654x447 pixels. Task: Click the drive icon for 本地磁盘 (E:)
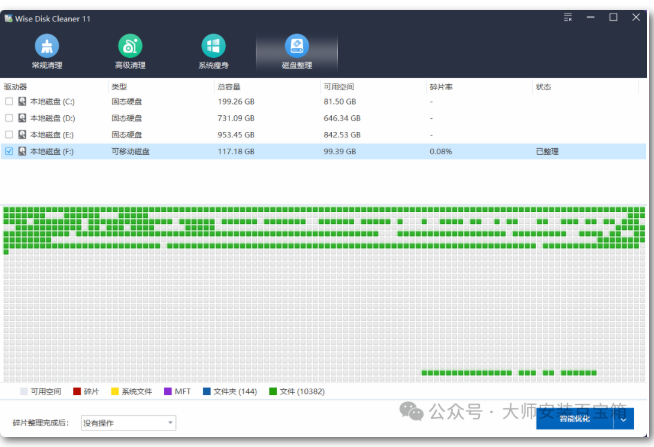coord(22,134)
